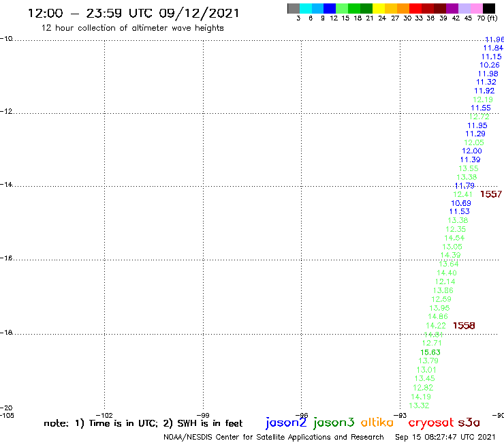Image resolution: width=504 pixels, height=443 pixels.
Task: Click the green value 12.72
Action: tap(479, 117)
